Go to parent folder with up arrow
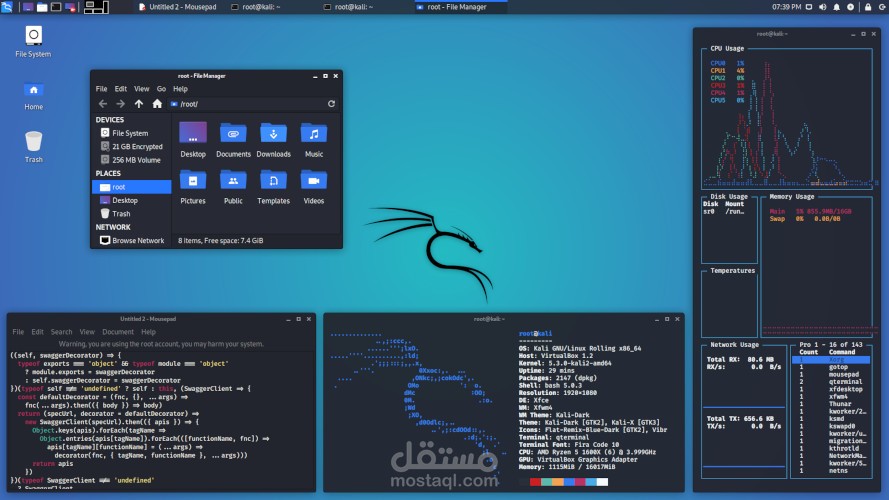889x500 pixels. (139, 104)
